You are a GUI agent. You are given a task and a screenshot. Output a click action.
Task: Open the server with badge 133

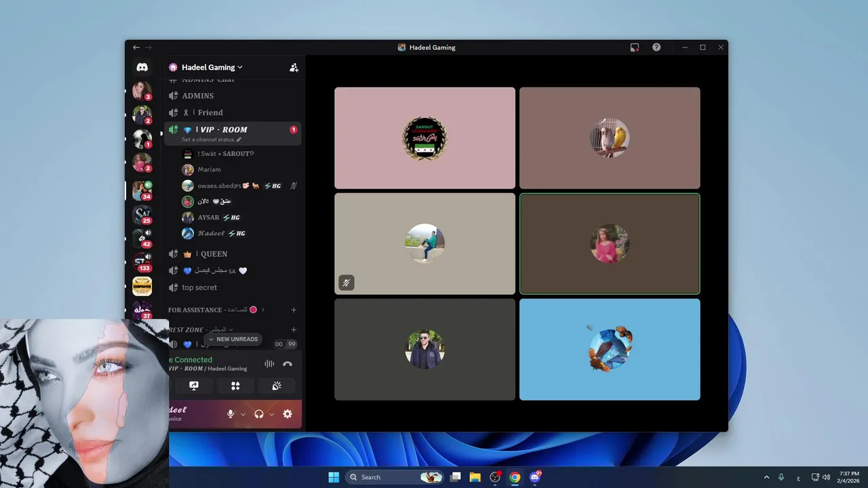pyautogui.click(x=142, y=262)
